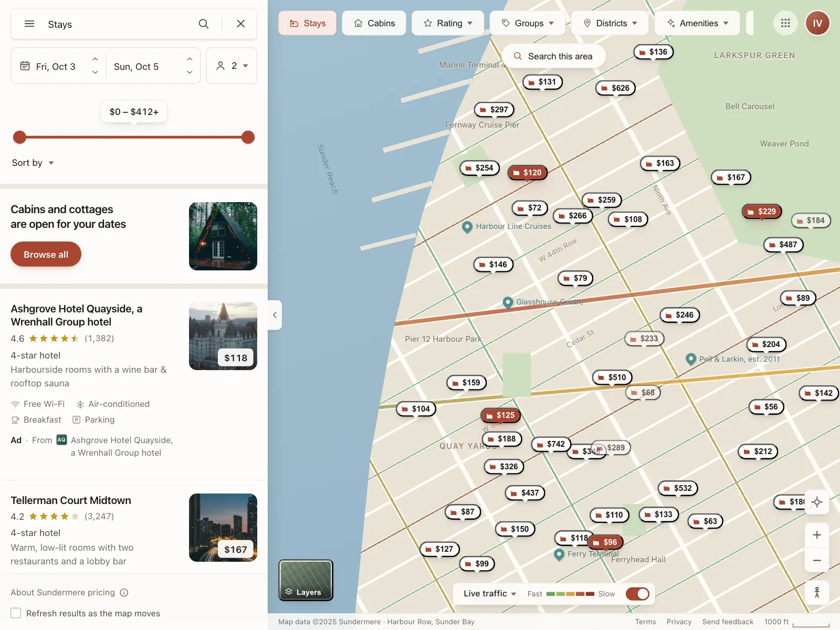The image size is (840, 630).
Task: Step check-in date Fri, Oct 3 back
Action: [95, 72]
